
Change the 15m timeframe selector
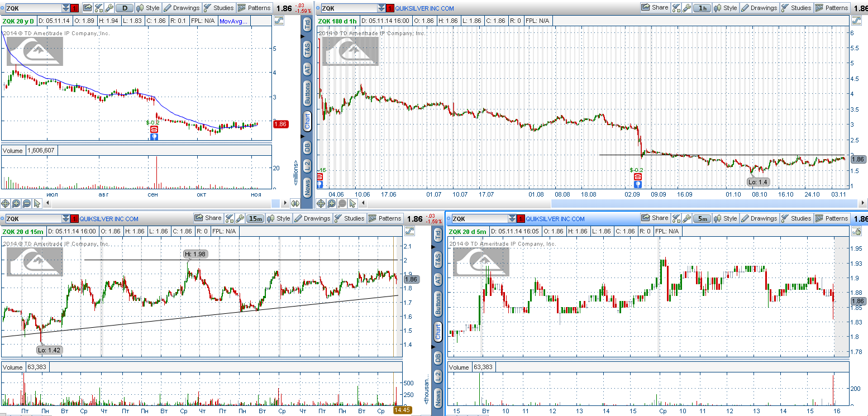[x=256, y=218]
